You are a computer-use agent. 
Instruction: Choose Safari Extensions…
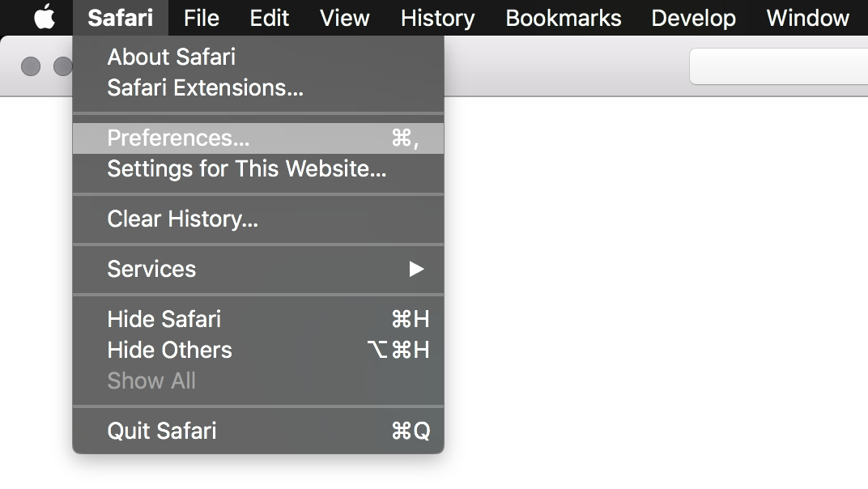(x=258, y=87)
